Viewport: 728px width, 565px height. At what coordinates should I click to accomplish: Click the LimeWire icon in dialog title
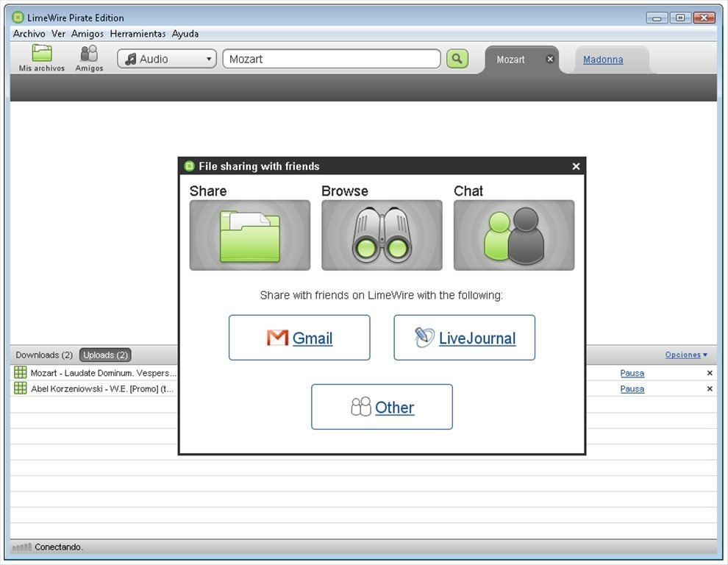coord(189,166)
